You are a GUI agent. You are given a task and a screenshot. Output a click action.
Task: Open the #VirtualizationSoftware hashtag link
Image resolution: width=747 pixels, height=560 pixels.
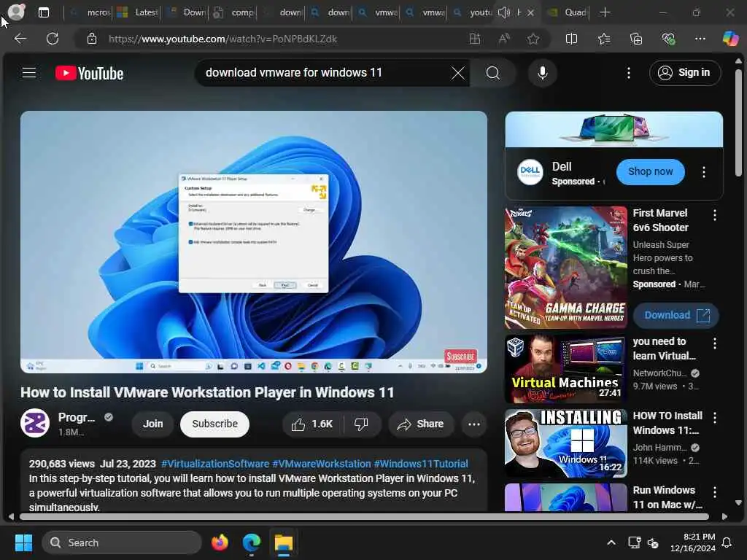(215, 463)
